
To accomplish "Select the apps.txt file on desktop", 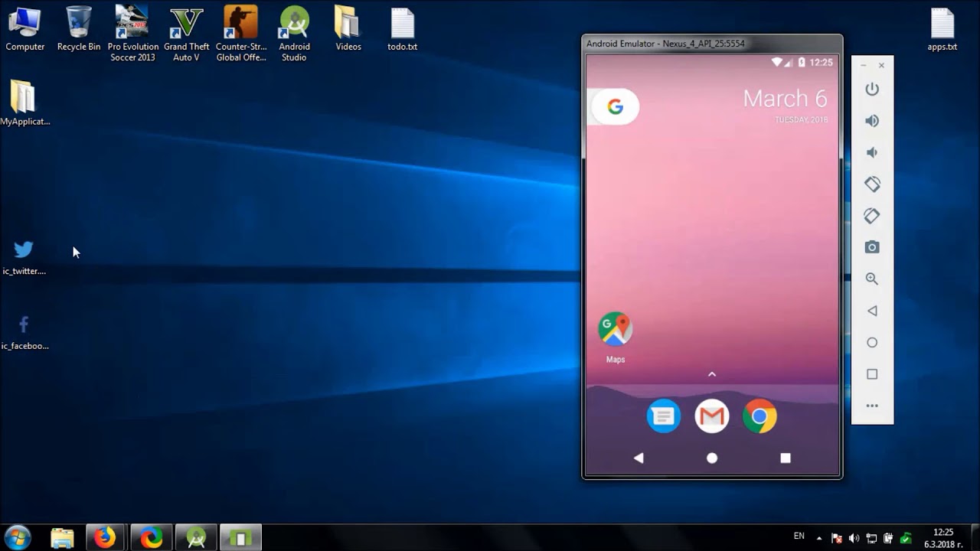I will (x=942, y=29).
